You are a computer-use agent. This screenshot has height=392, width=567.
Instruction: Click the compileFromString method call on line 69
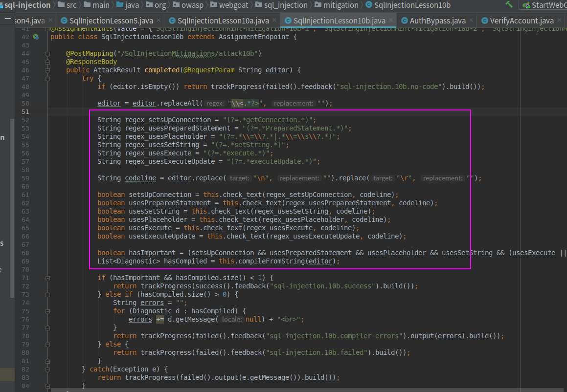270,261
